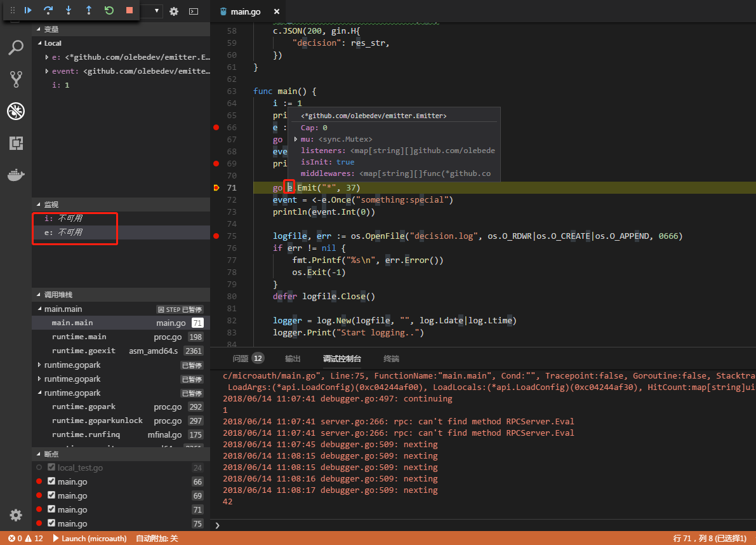Select the 调试控制台 debug console tab

(x=342, y=358)
